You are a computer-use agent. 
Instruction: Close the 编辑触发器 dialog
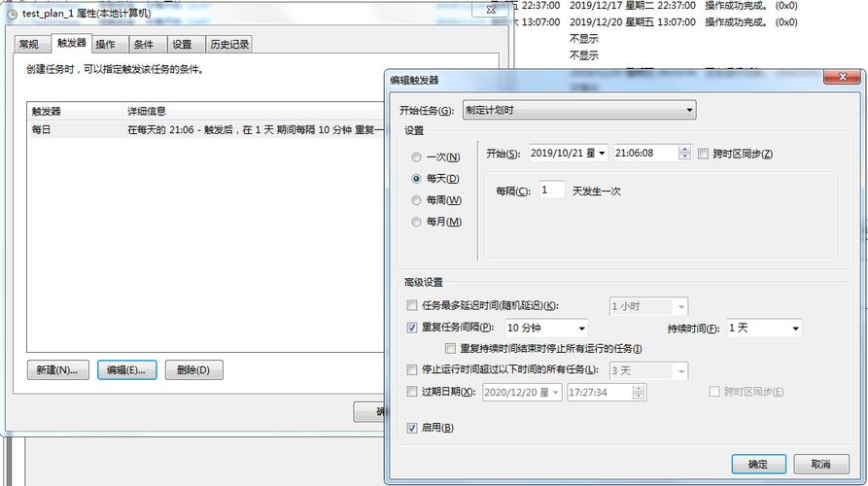[842, 77]
